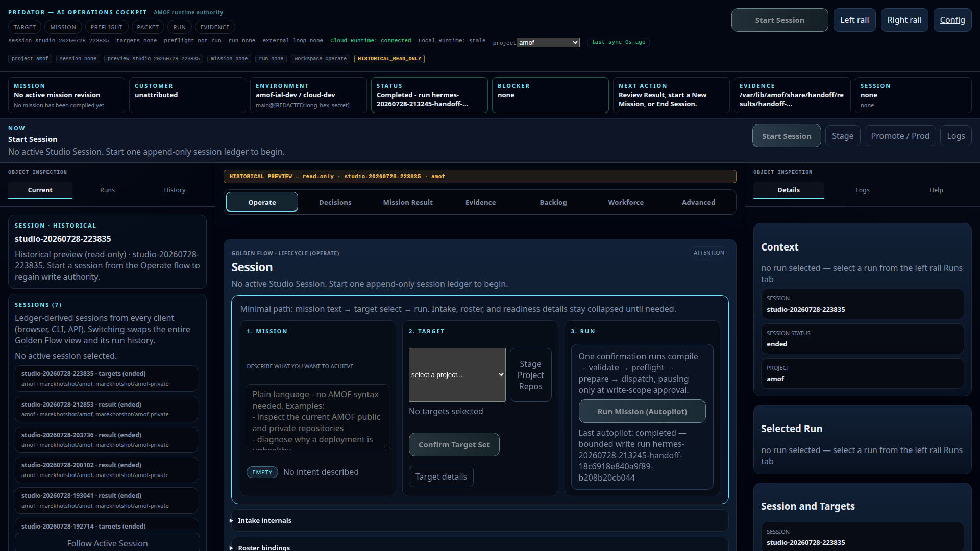
Task: Open the Config link
Action: [x=952, y=20]
